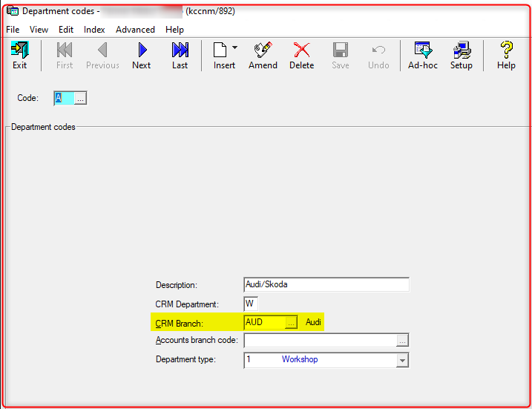
Task: Delete the current department code
Action: [x=301, y=56]
